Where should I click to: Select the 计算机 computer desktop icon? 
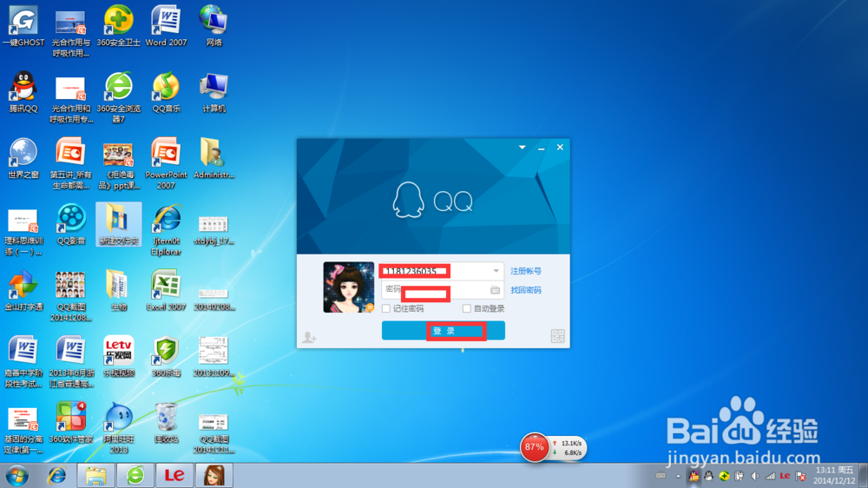coord(214,92)
